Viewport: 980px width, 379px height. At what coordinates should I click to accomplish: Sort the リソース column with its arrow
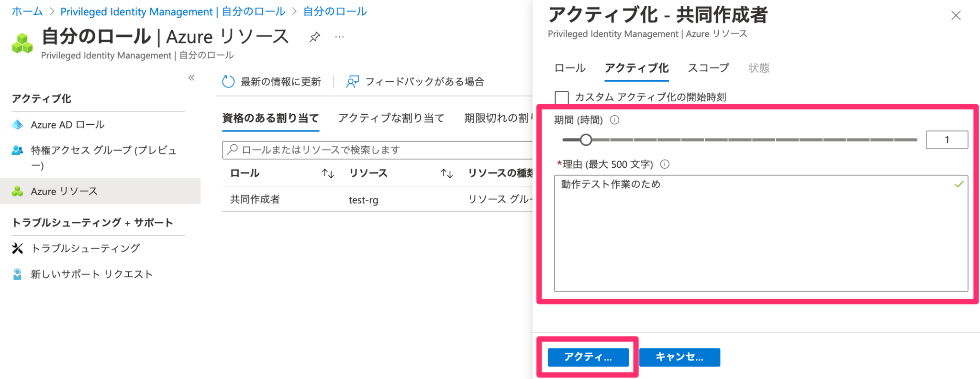coord(446,173)
